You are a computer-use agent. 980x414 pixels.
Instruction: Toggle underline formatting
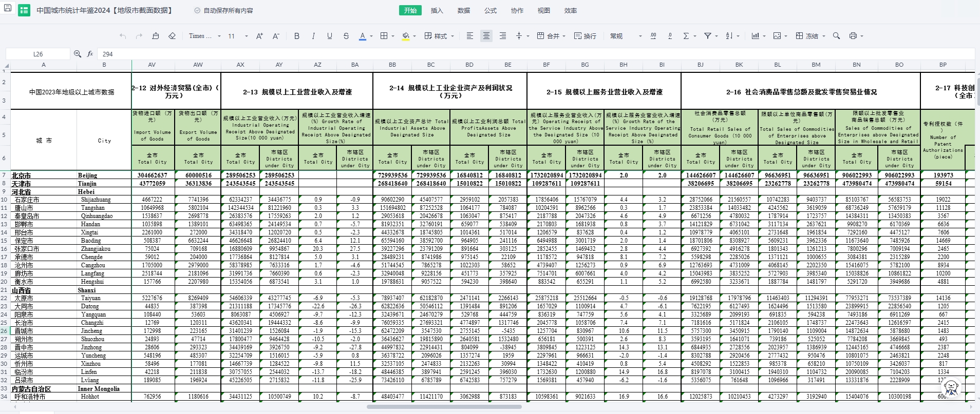[330, 36]
